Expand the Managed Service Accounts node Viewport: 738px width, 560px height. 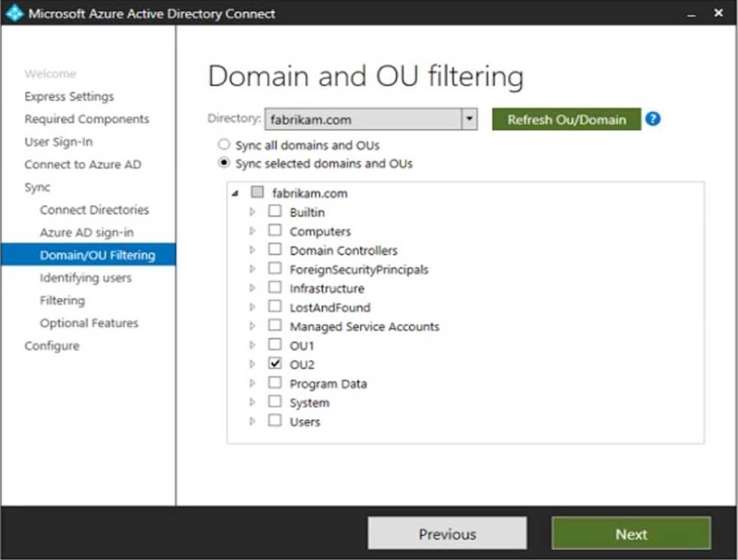click(x=252, y=326)
